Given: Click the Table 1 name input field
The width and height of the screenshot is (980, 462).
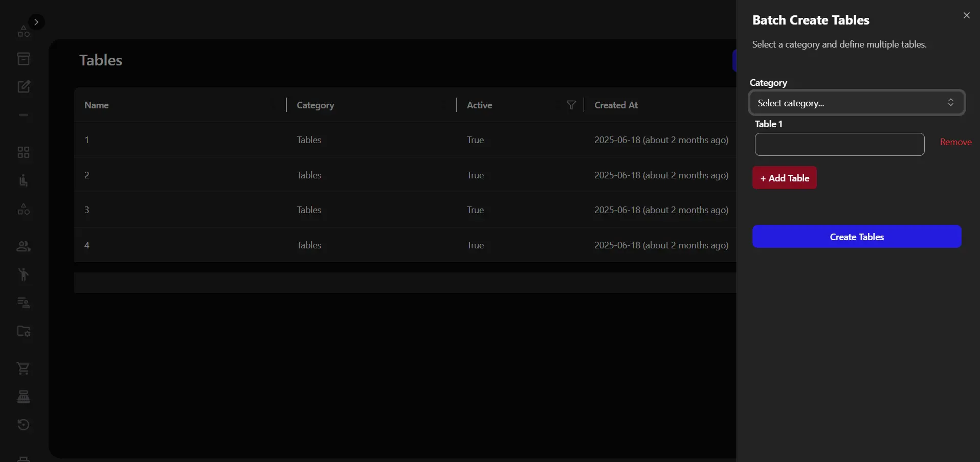Looking at the screenshot, I should click(x=839, y=145).
